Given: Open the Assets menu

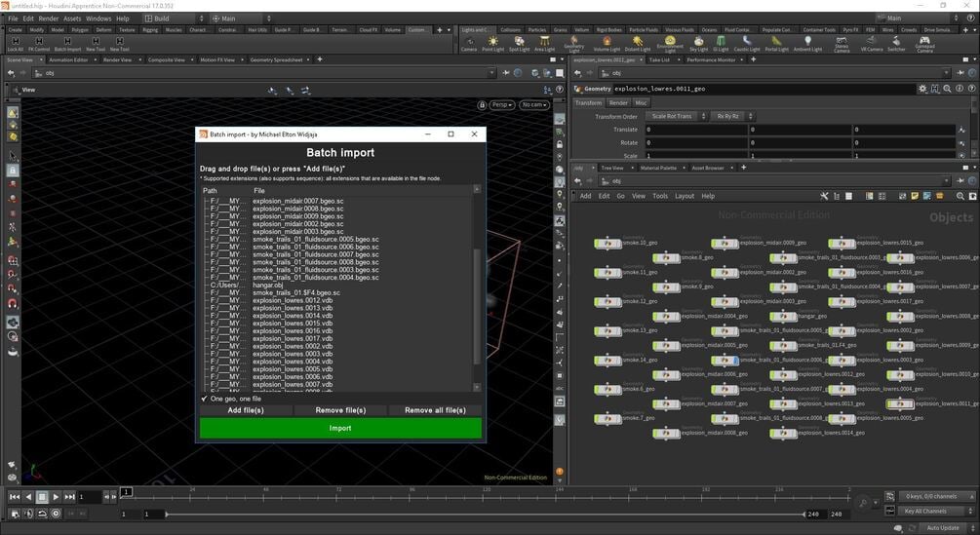Looking at the screenshot, I should coord(72,19).
